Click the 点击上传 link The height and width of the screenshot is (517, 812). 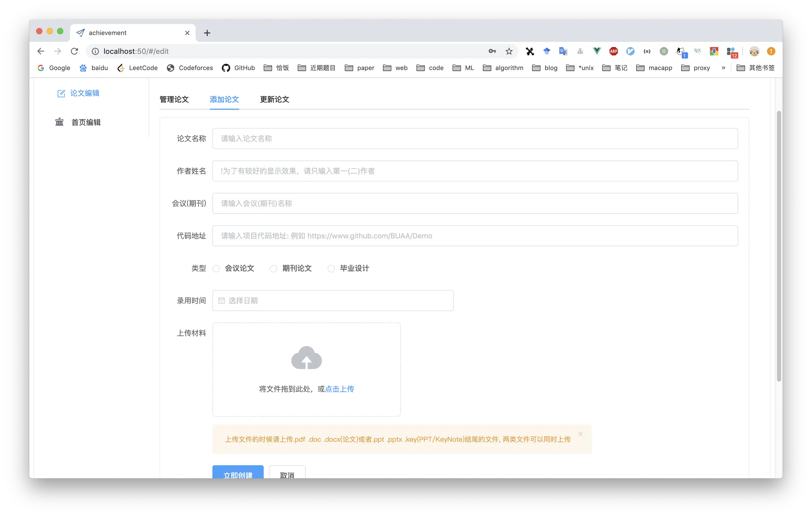339,389
